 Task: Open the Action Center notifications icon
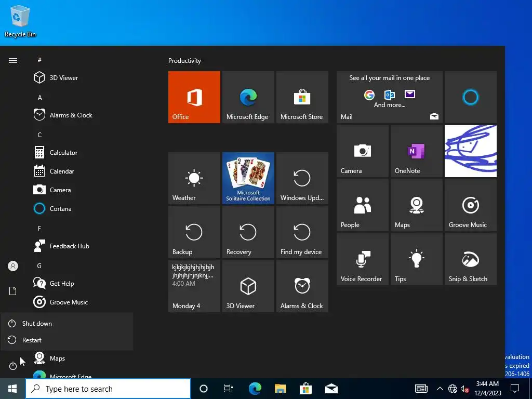[515, 389]
